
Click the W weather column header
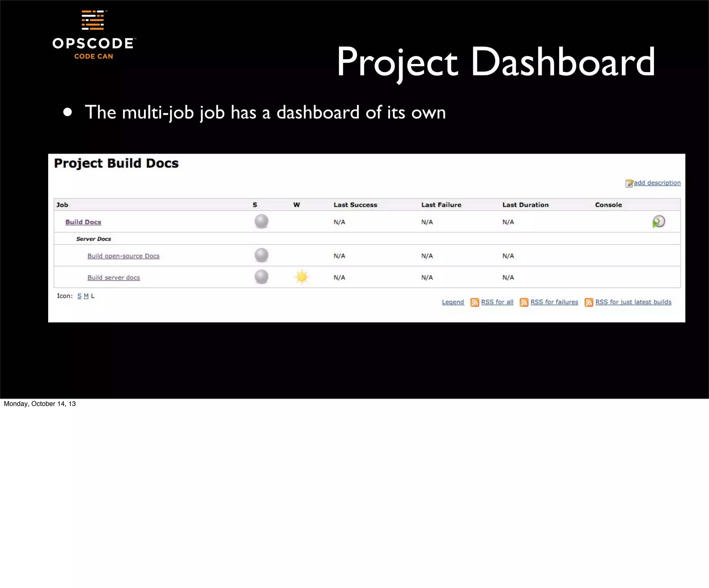click(297, 205)
